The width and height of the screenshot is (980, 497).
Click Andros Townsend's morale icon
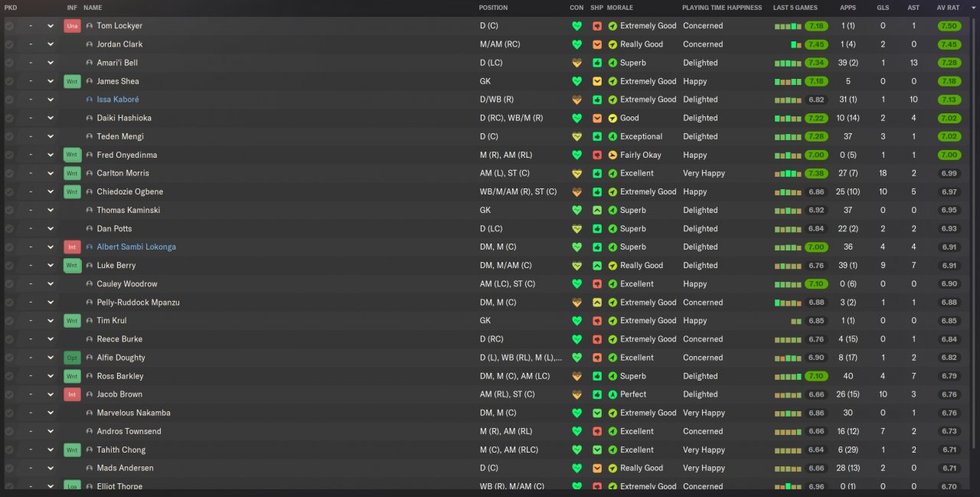tap(612, 431)
